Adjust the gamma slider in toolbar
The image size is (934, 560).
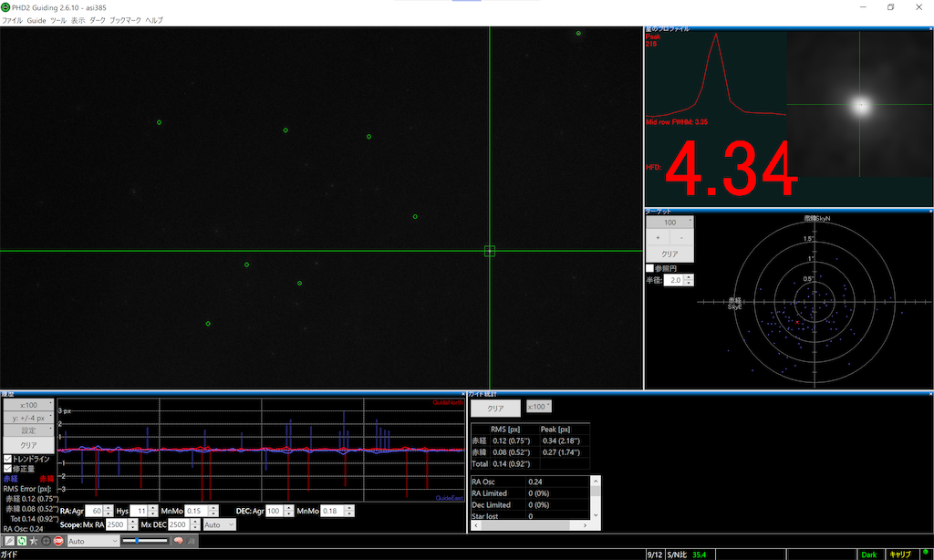click(145, 540)
